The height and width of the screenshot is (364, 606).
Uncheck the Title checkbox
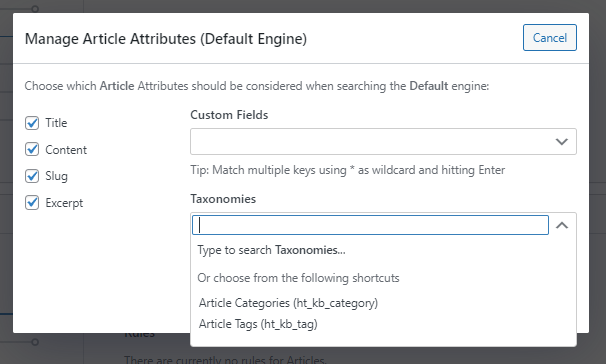(32, 123)
